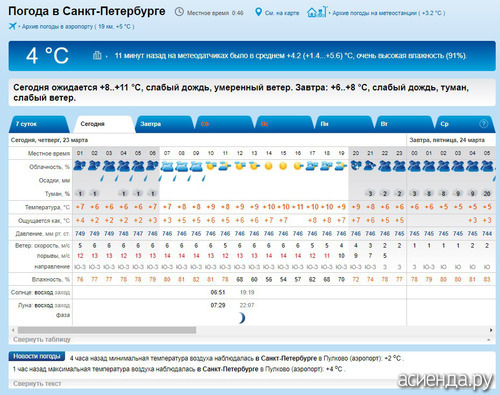Screen dimensions: 500x395
Task: Click the map pin icon
Action: point(258,12)
